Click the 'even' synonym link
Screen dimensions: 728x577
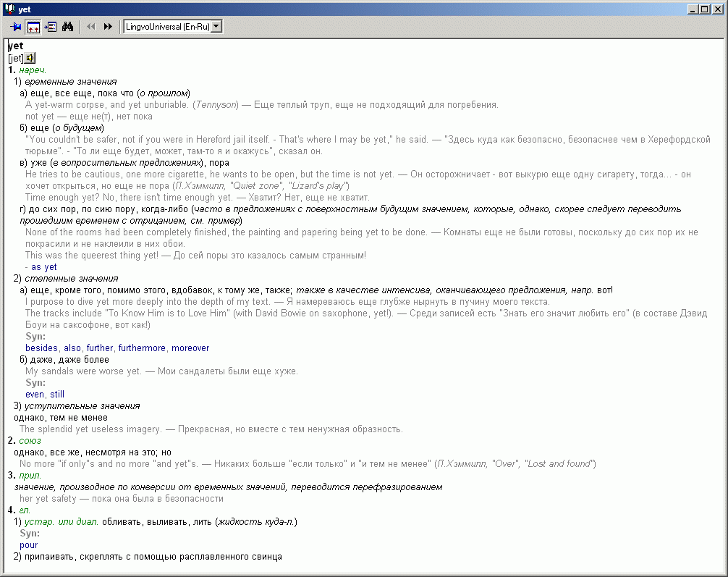[35, 395]
